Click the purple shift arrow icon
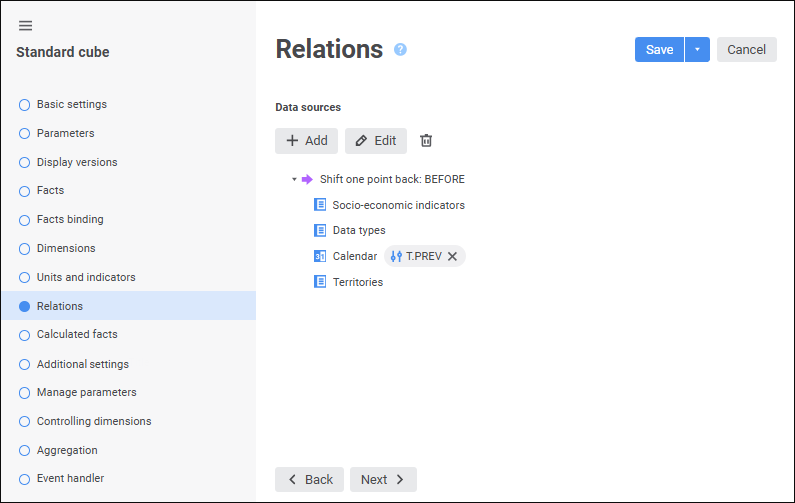The image size is (795, 503). pyautogui.click(x=307, y=180)
